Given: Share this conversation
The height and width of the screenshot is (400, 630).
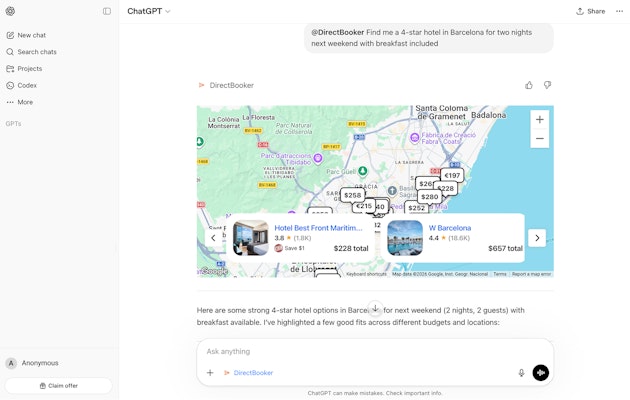Looking at the screenshot, I should pos(591,11).
